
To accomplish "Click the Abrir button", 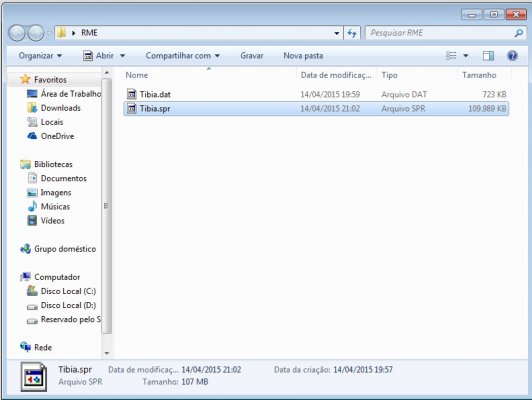I will 98,56.
